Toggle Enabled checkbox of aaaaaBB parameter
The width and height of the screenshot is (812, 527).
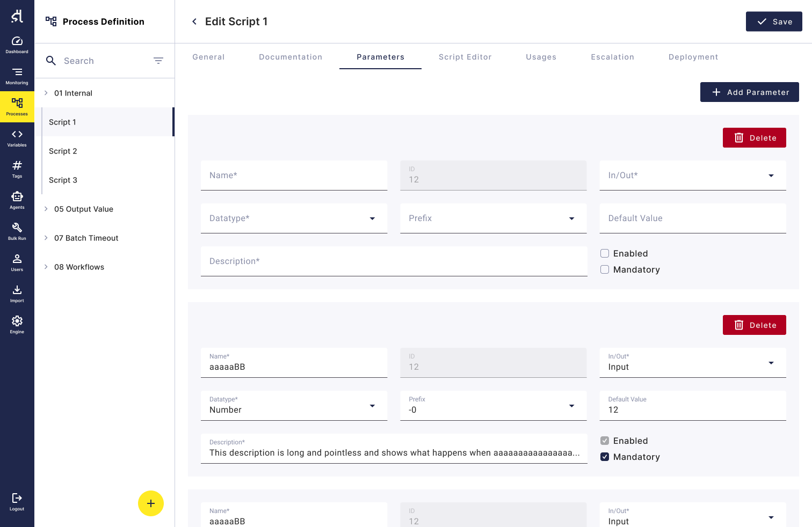point(605,441)
